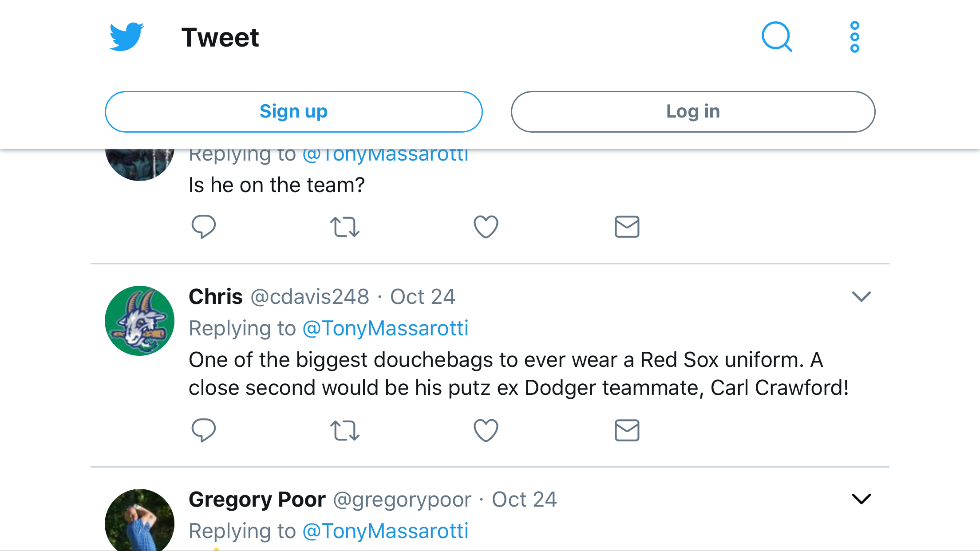Retweet the "Is he on the team?" tweet
Screen dimensions: 980x551
344,227
